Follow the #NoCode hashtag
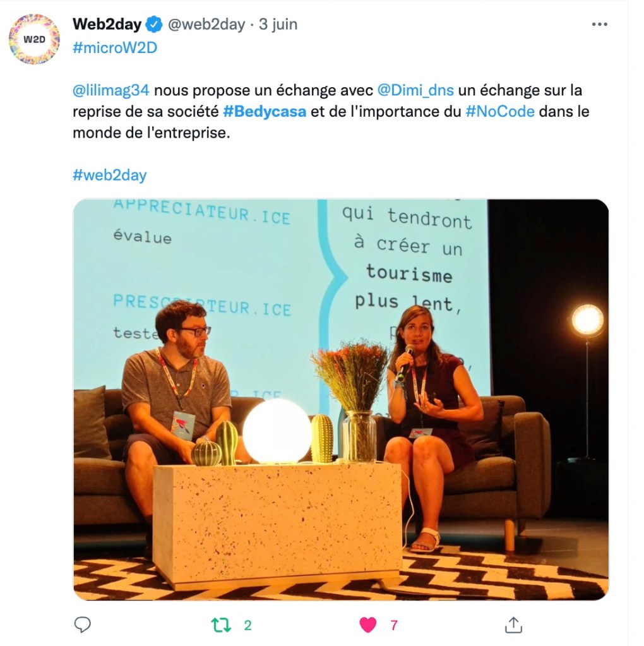The image size is (644, 646). point(500,112)
